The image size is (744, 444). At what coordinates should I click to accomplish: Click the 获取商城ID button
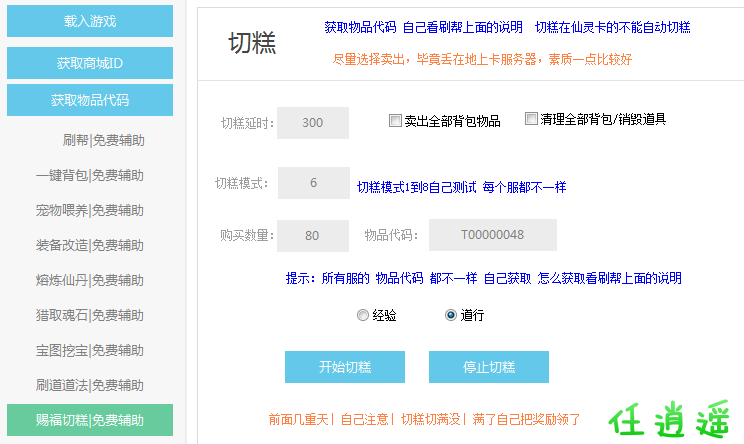tap(89, 63)
